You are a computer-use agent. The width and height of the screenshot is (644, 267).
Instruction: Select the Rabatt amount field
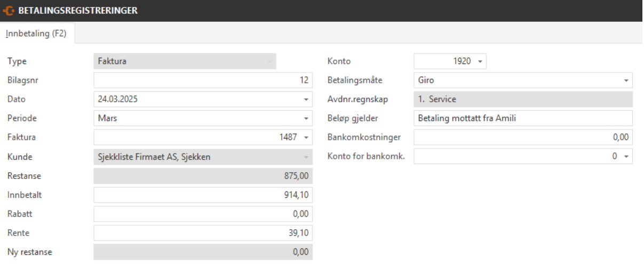coord(203,214)
